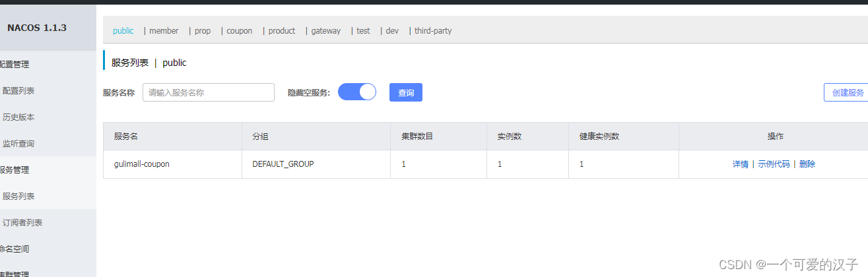Click the 查询 search button
This screenshot has width=868, height=277.
pos(406,92)
